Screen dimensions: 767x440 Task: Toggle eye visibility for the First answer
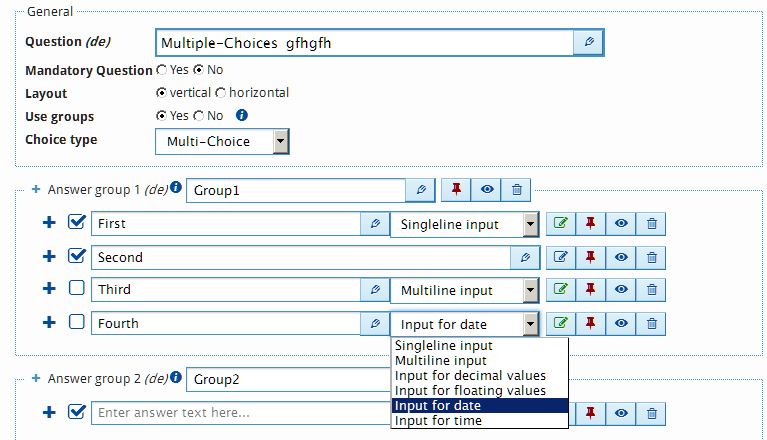coord(621,224)
